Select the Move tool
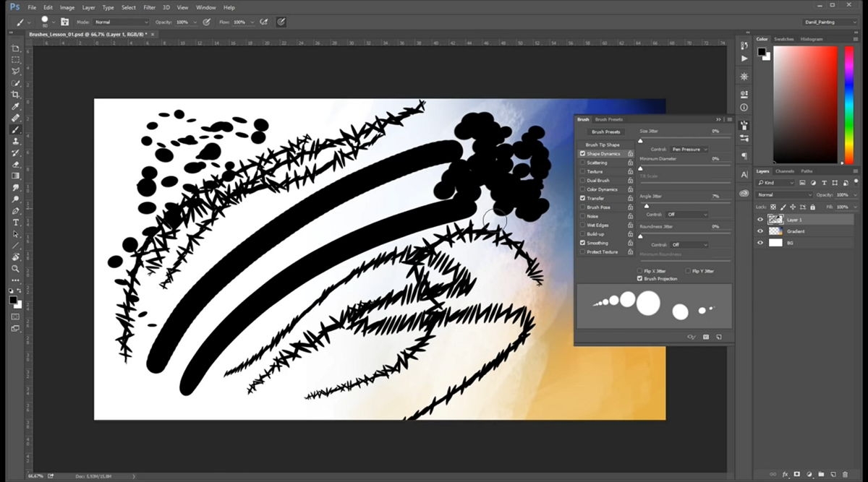868x482 pixels. coord(15,48)
